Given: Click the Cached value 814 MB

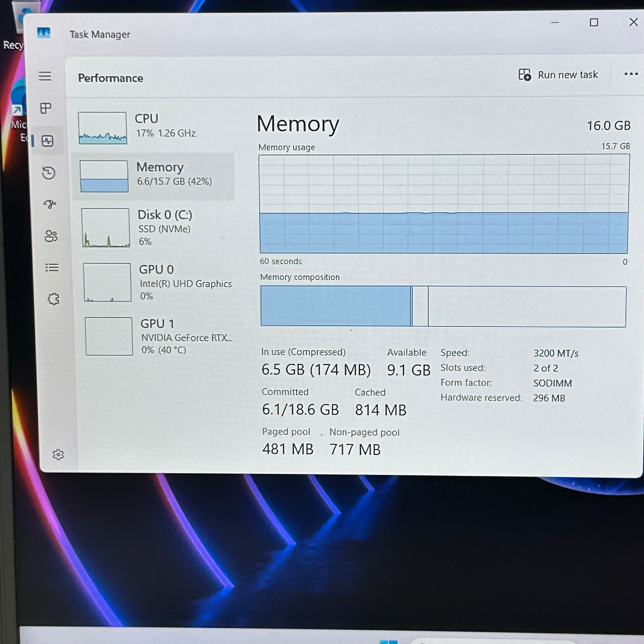Looking at the screenshot, I should pos(381,410).
